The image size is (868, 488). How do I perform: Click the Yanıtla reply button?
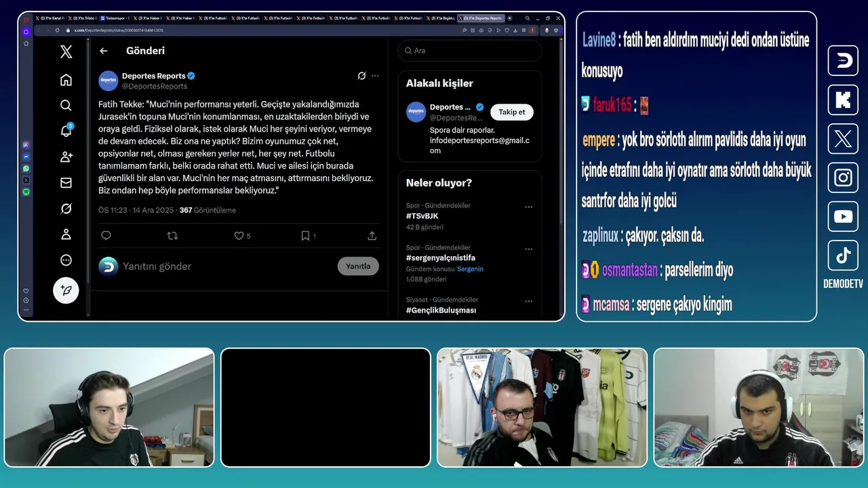point(358,266)
